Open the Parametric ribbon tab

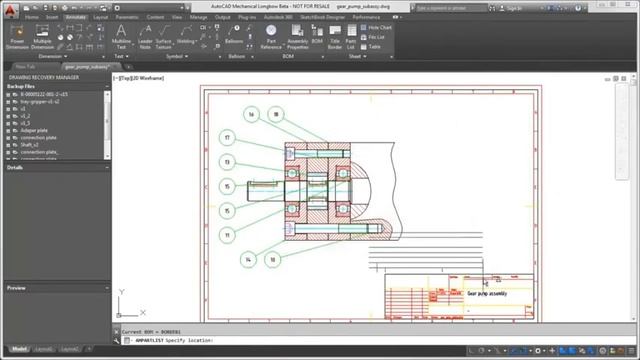tap(127, 17)
